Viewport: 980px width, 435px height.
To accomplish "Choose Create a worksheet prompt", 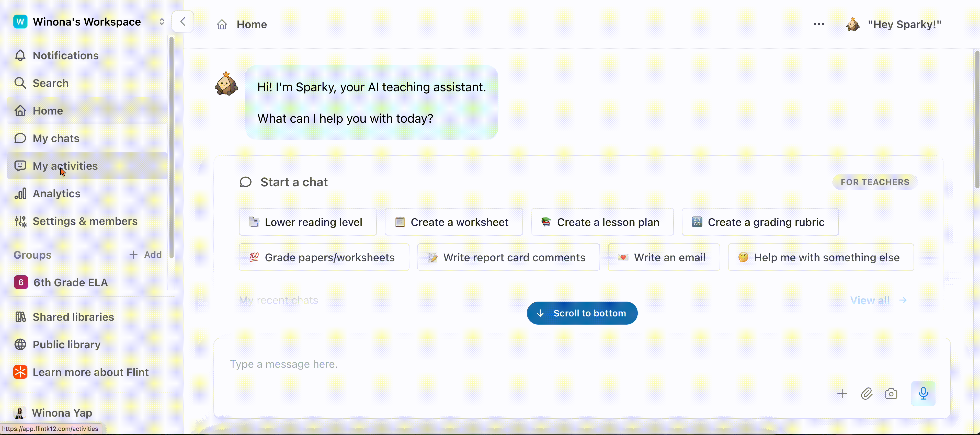I will pos(453,222).
